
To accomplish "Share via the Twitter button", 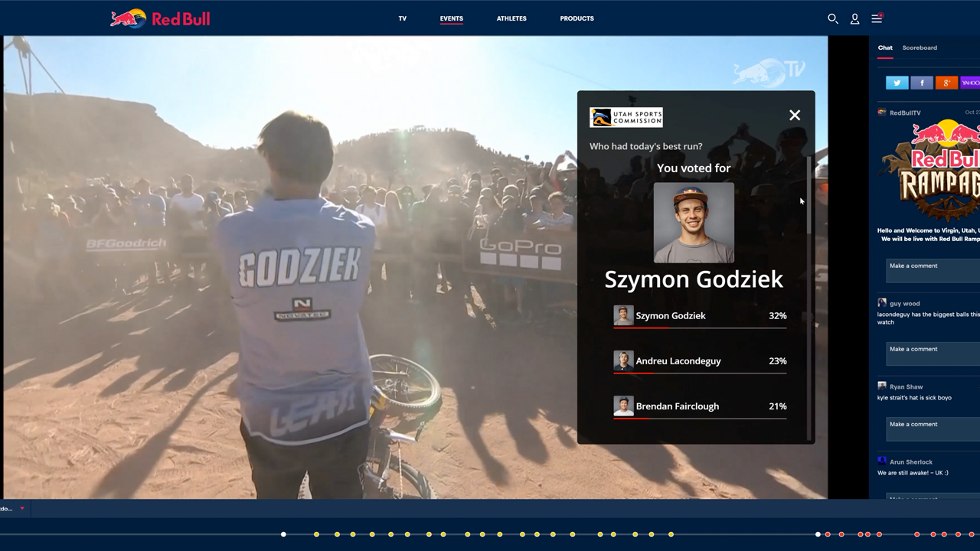I will tap(897, 83).
